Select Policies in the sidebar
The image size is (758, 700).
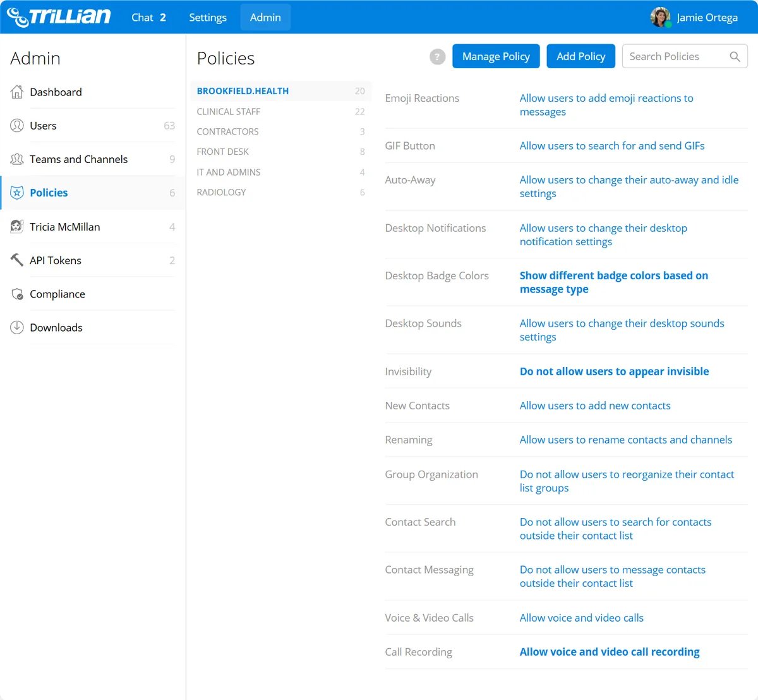93,193
